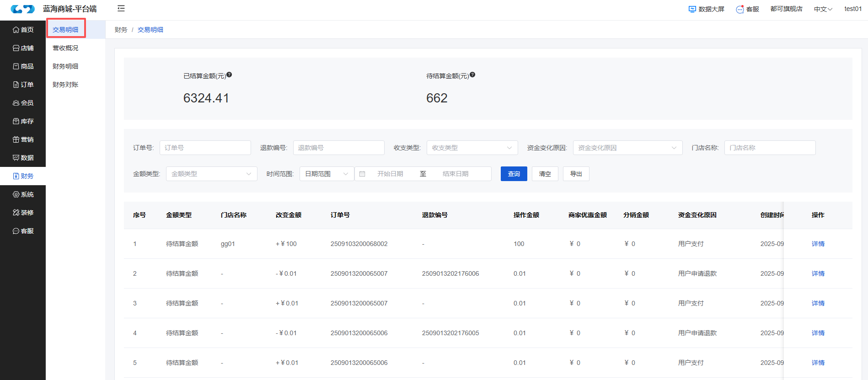Open the 数据 sidebar section

point(23,158)
